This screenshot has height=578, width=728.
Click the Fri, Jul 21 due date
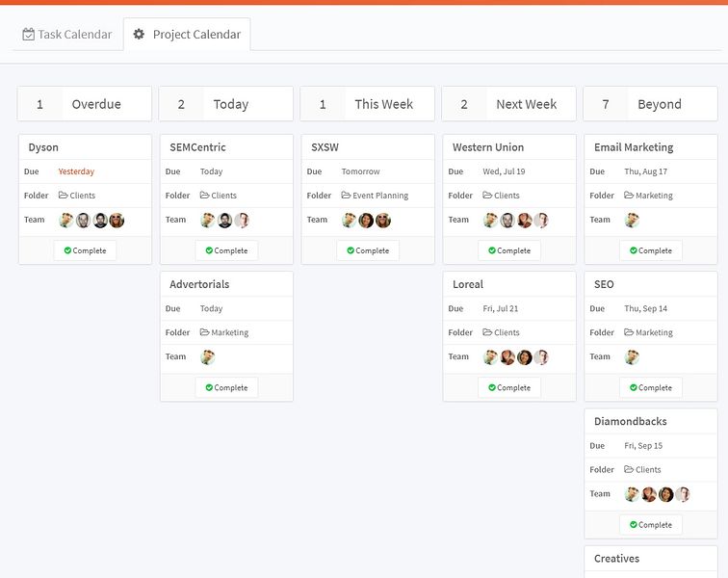coord(501,308)
